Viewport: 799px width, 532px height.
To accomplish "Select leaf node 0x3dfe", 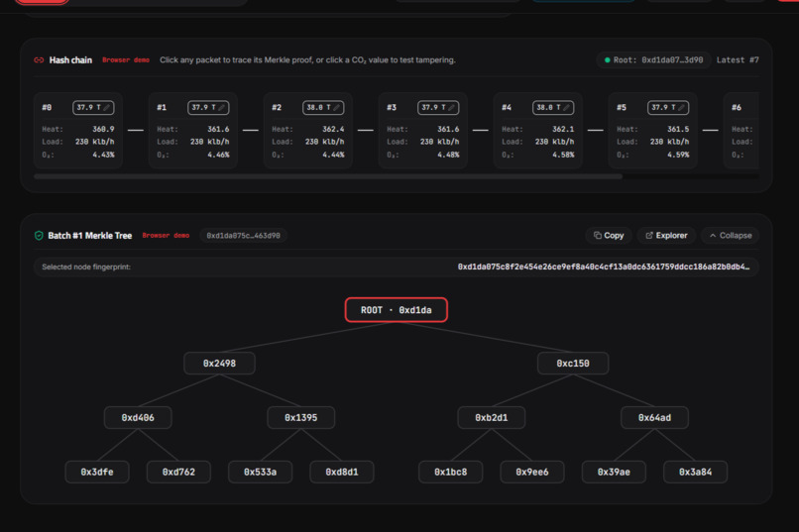I will click(97, 472).
